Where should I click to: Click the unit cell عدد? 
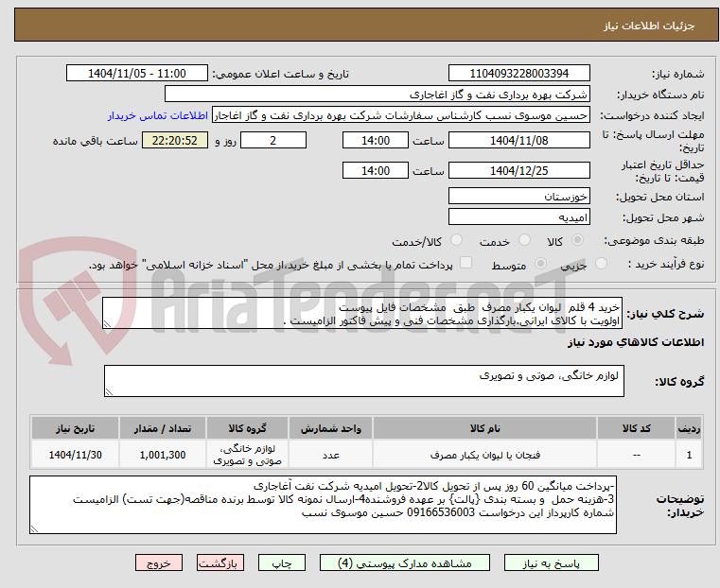click(x=330, y=455)
